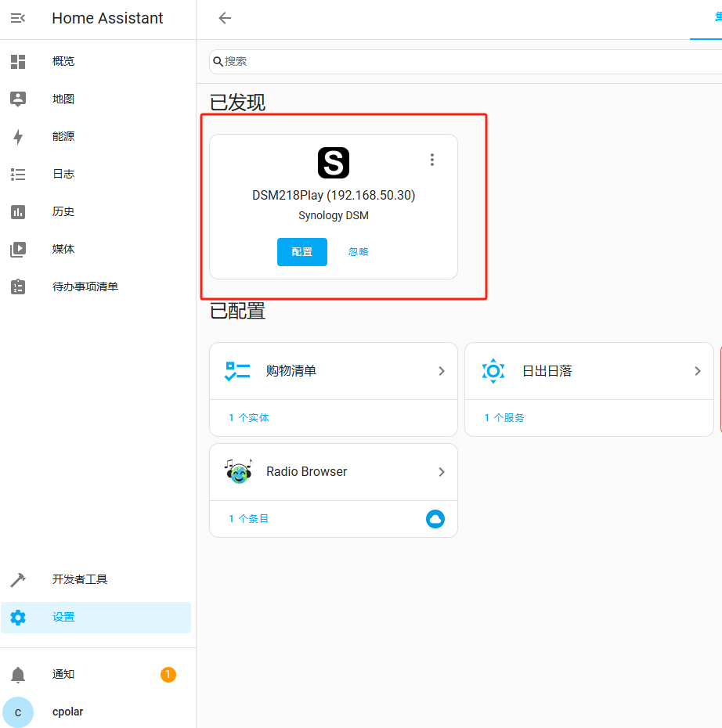The width and height of the screenshot is (722, 728).
Task: Click the Home Assistant title
Action: pos(107,18)
